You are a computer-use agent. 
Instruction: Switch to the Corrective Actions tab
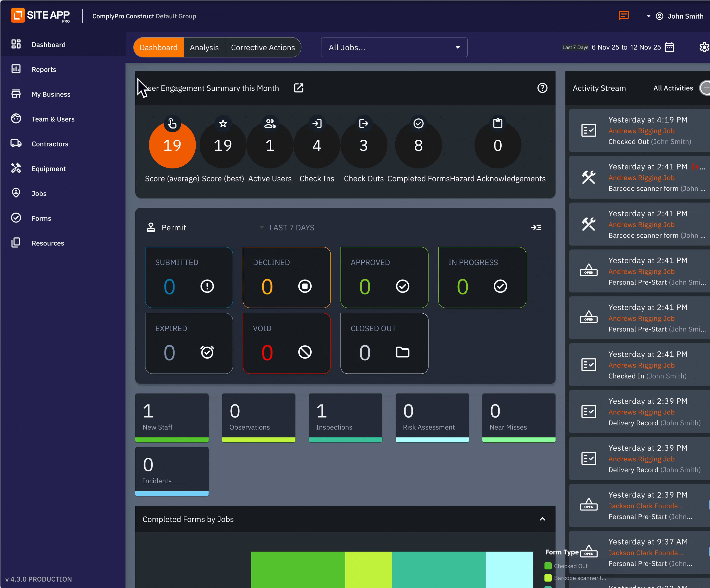[x=263, y=47]
